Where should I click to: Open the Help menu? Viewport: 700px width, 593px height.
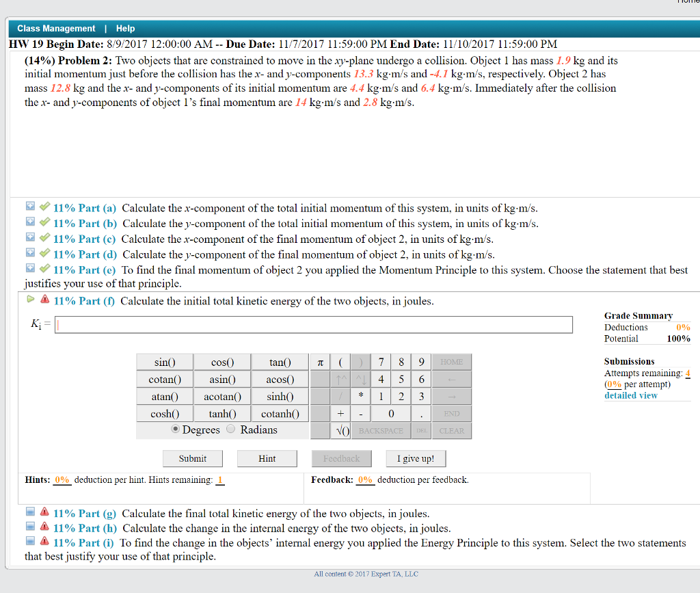[125, 29]
